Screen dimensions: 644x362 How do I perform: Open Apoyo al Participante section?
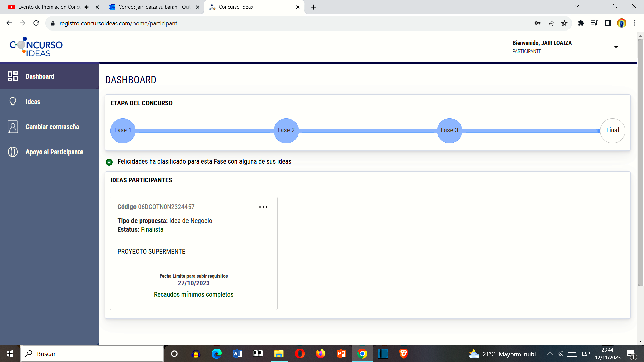click(x=49, y=152)
